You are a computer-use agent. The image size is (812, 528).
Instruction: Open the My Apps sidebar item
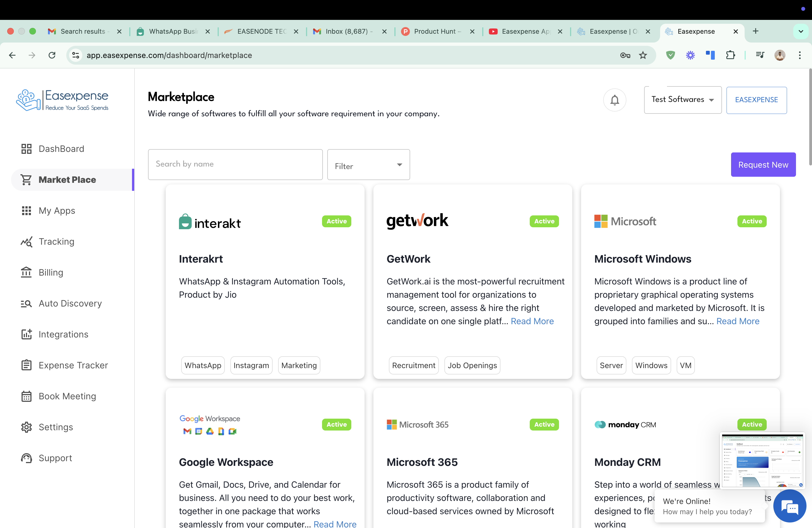[48, 210]
